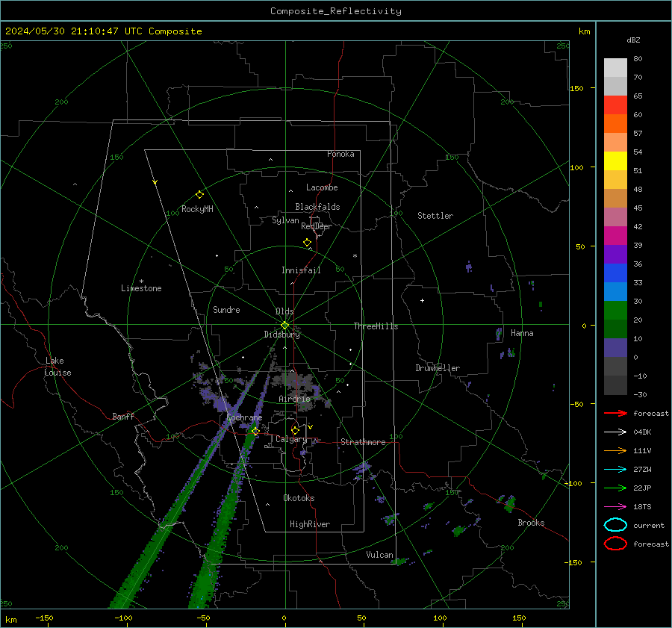Viewport: 672px width, 628px height.
Task: Click the Okotoks city label
Action: (x=299, y=498)
